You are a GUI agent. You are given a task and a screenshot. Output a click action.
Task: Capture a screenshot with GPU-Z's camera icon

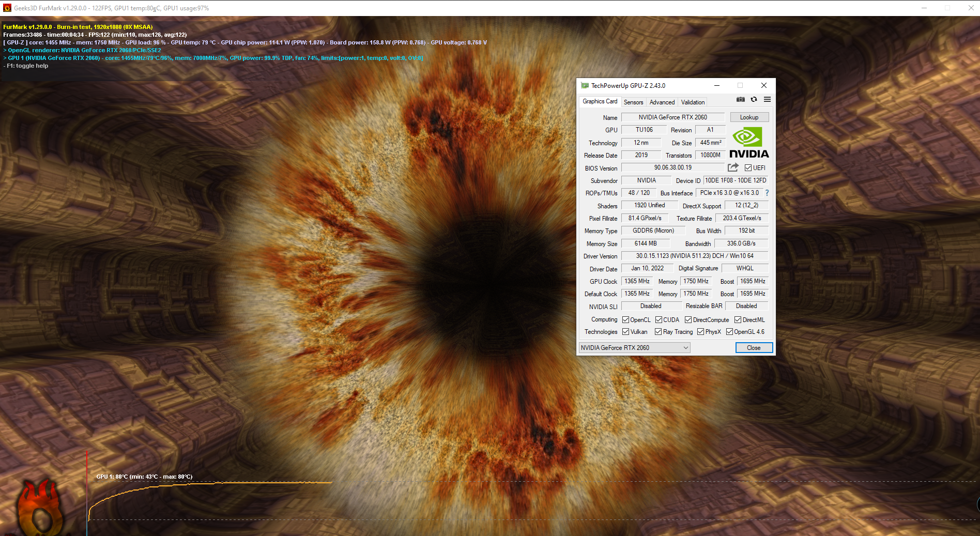(741, 99)
